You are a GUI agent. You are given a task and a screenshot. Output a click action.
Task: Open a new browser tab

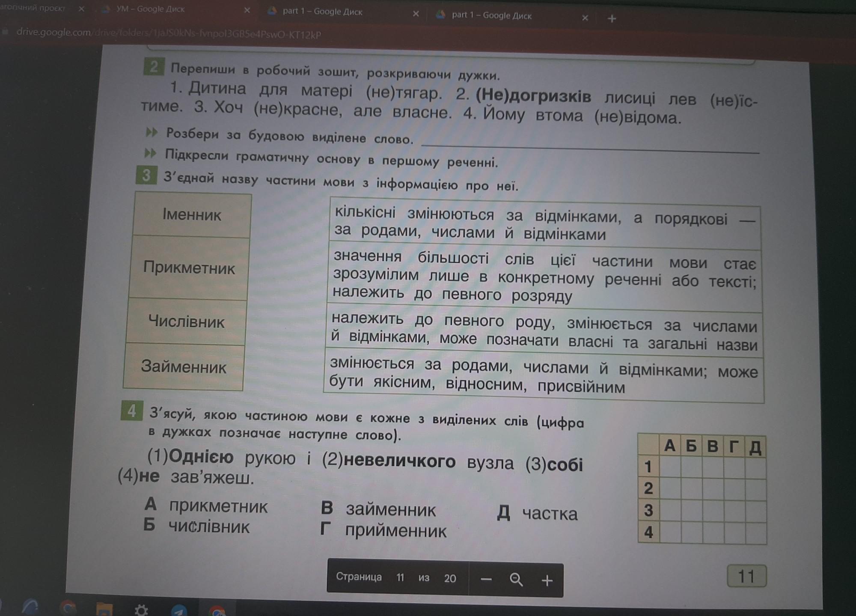612,18
